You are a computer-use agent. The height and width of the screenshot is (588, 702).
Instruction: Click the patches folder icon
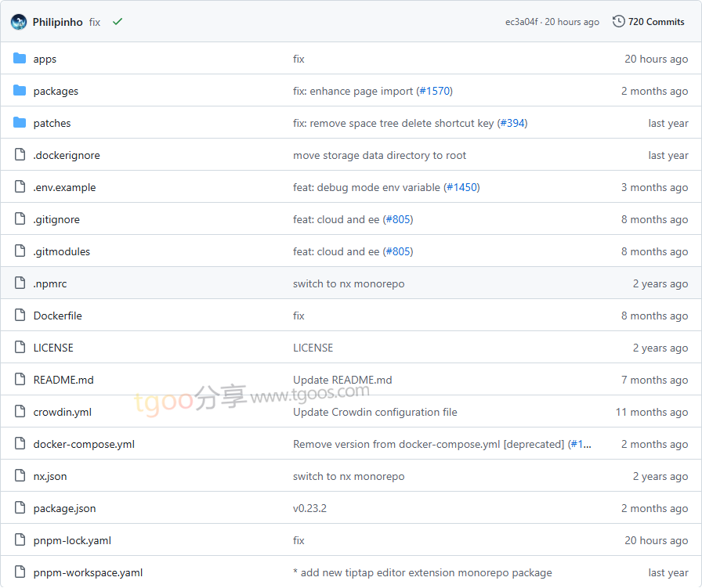(20, 123)
